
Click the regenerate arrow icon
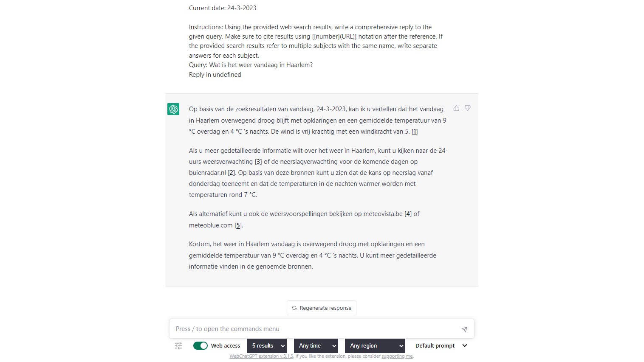click(294, 308)
